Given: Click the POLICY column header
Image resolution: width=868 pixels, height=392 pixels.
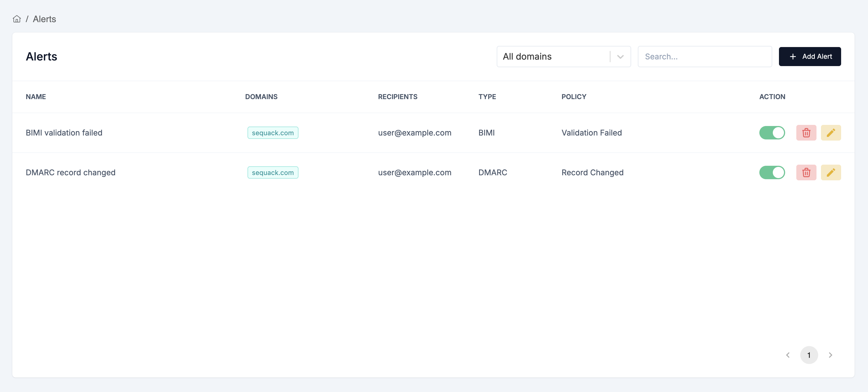Looking at the screenshot, I should [573, 97].
